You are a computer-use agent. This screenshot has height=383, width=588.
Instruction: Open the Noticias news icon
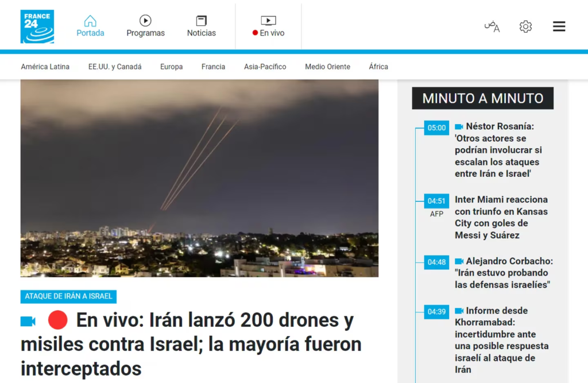202,21
